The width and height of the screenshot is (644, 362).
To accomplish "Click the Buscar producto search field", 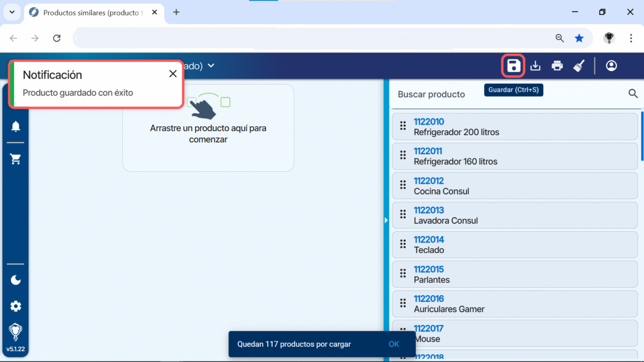I will [x=505, y=94].
